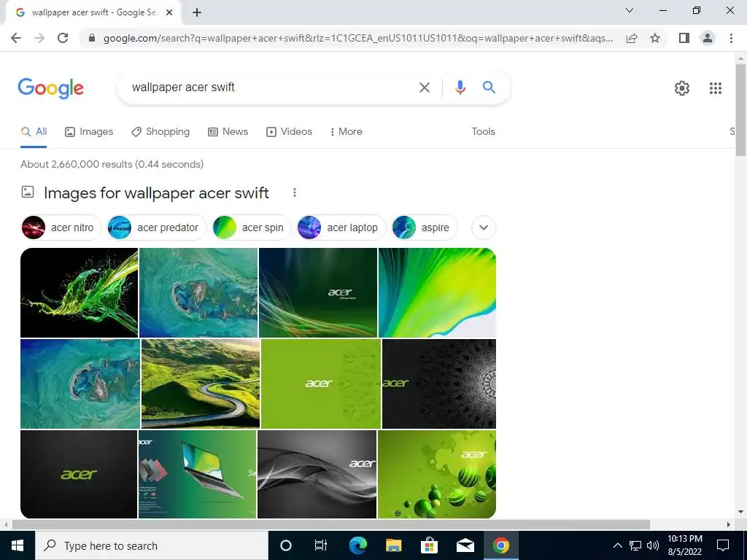
Task: Reload the page with the refresh icon
Action: point(63,38)
